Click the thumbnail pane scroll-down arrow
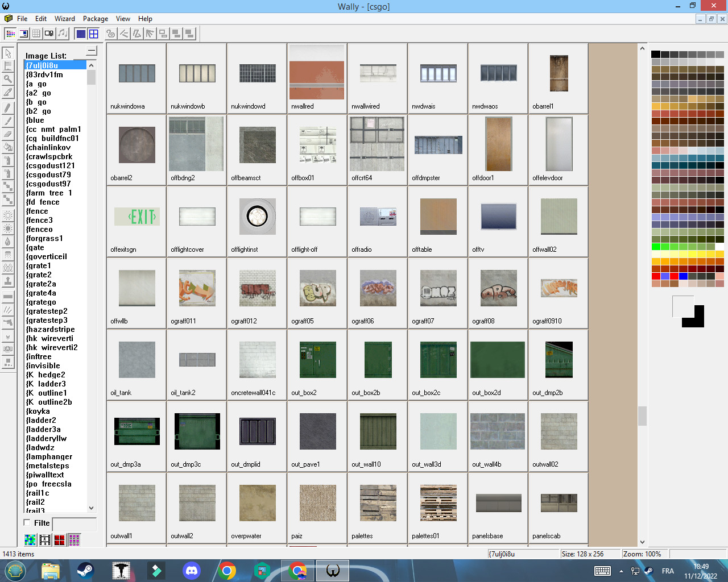Screen dimensions: 728x582 [642, 542]
